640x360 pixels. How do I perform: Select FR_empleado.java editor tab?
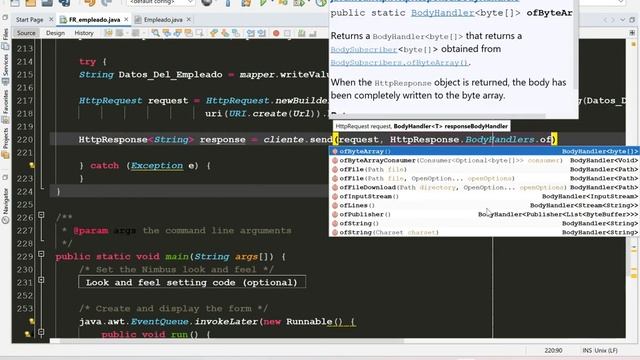click(x=94, y=20)
